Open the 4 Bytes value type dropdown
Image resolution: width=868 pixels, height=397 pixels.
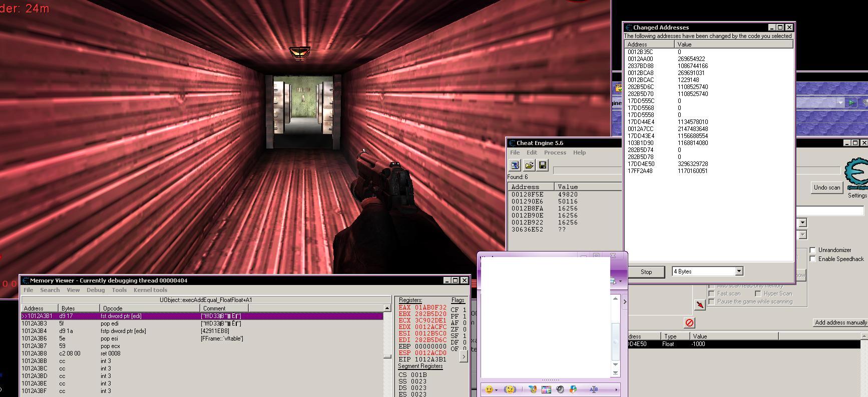[x=738, y=271]
